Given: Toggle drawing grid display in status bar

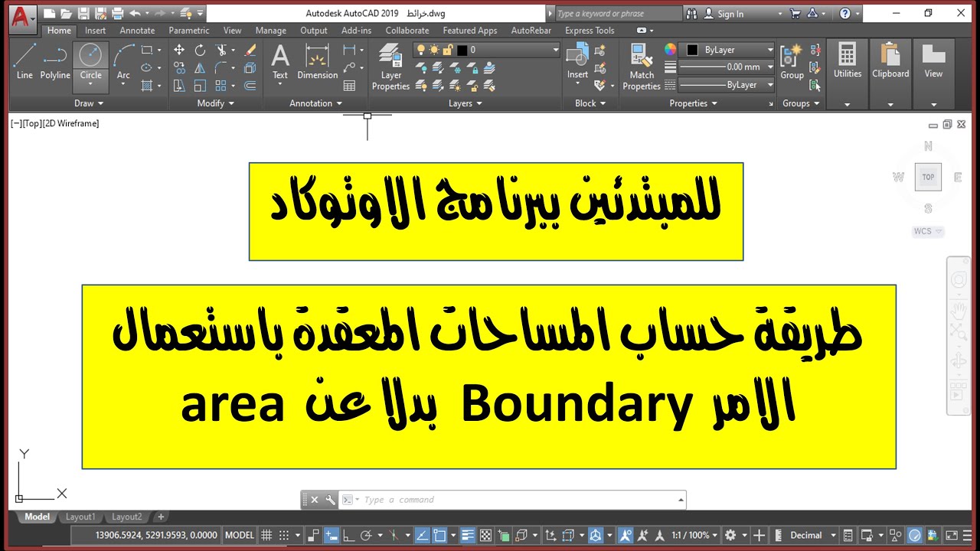Looking at the screenshot, I should (x=266, y=535).
